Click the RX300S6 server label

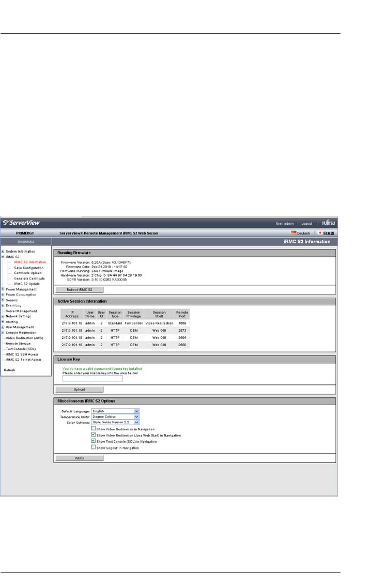pyautogui.click(x=26, y=242)
